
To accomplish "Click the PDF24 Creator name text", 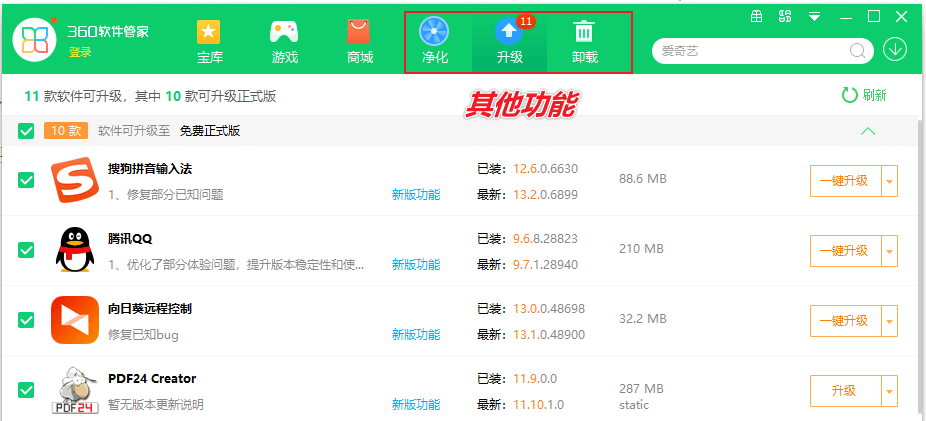I will [152, 378].
